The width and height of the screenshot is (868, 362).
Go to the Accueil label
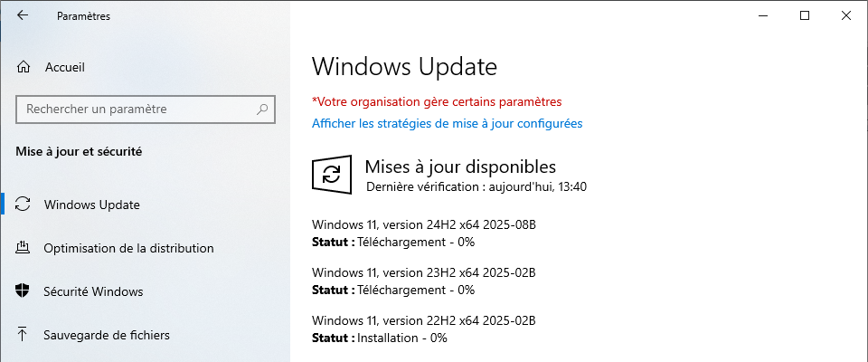coord(65,68)
